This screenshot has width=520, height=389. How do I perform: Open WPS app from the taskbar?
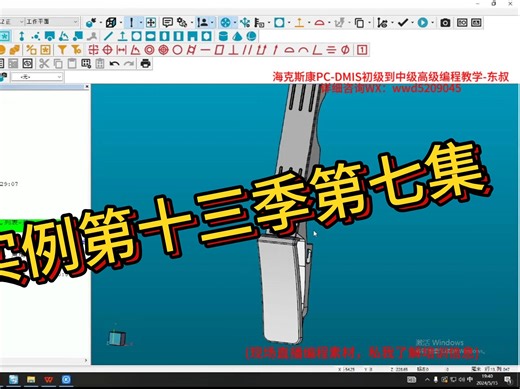coord(49,380)
